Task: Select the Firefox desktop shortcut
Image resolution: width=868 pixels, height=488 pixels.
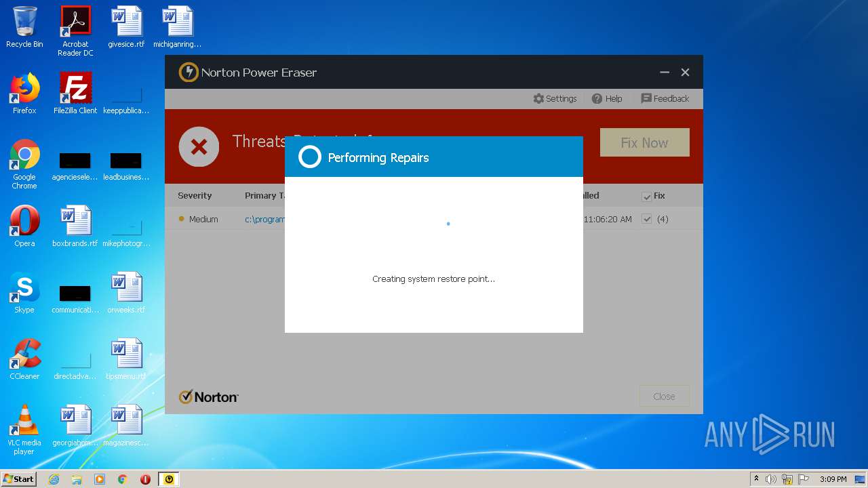Action: [x=24, y=94]
